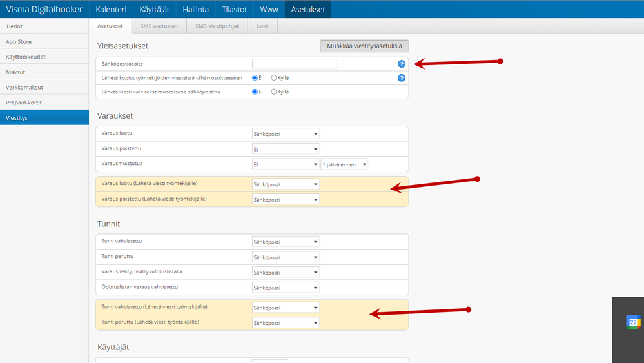644x363 pixels.
Task: Select Kyllä for tekstimuotoisena sähköpostina
Action: click(x=273, y=92)
